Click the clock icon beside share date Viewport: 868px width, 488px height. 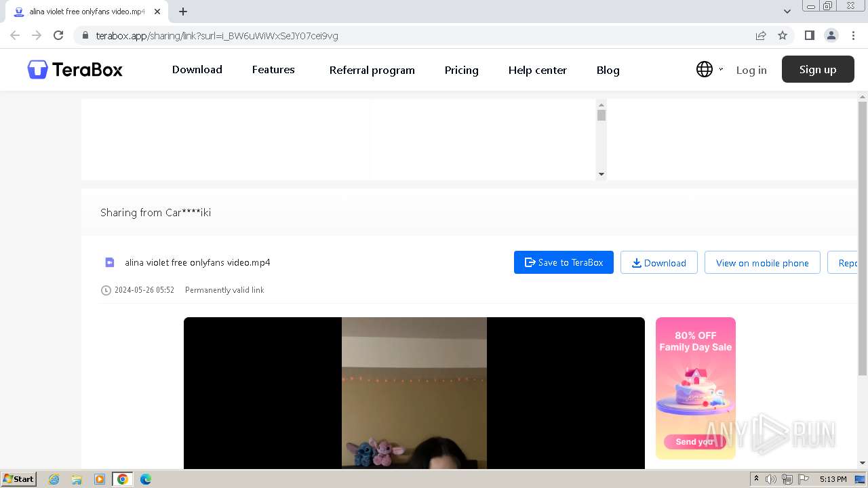click(106, 290)
